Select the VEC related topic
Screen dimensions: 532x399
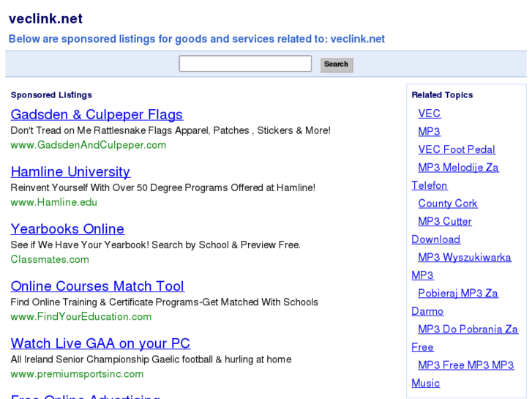click(430, 113)
